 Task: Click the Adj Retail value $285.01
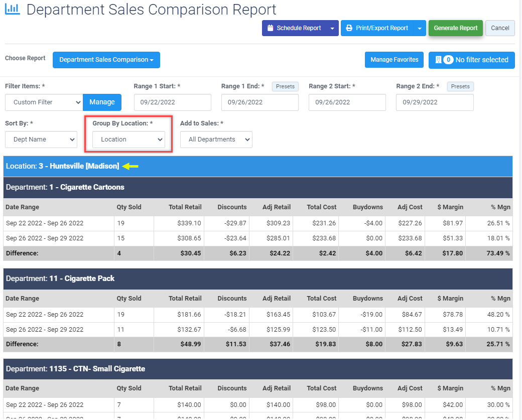278,238
